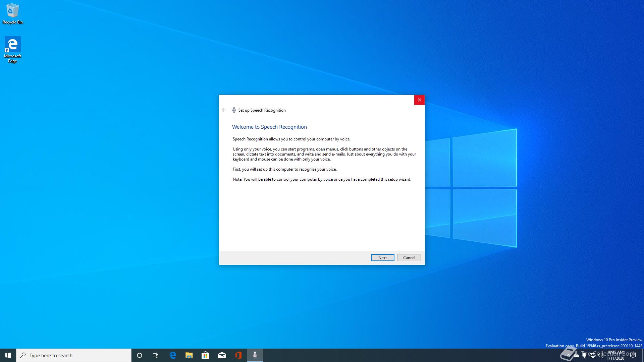Click the Speech Recognition taskbar button

[255, 355]
